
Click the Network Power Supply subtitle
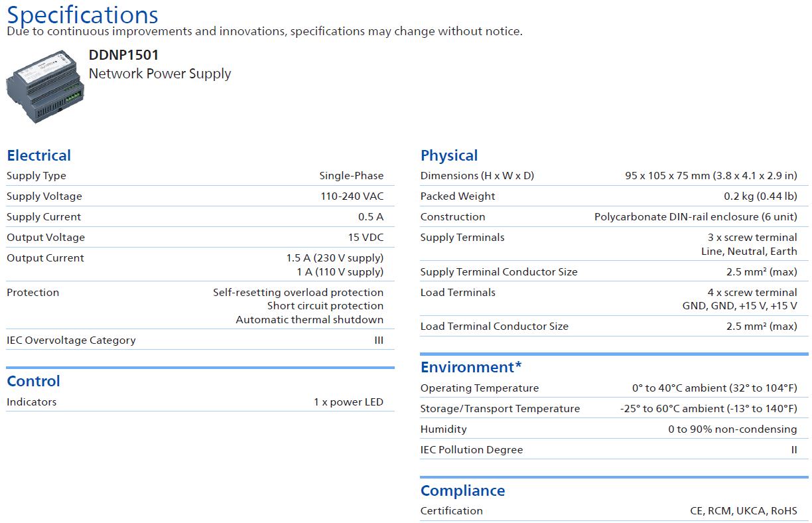click(x=160, y=74)
